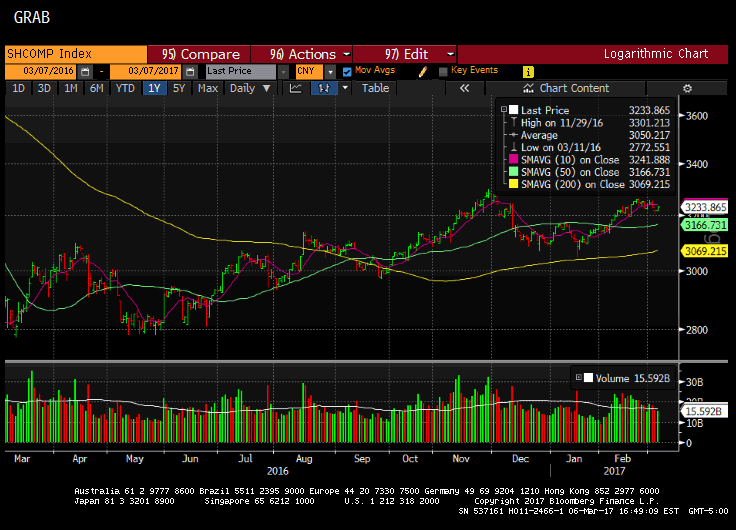
Task: Click the pencil annotate icon
Action: pyautogui.click(x=422, y=71)
